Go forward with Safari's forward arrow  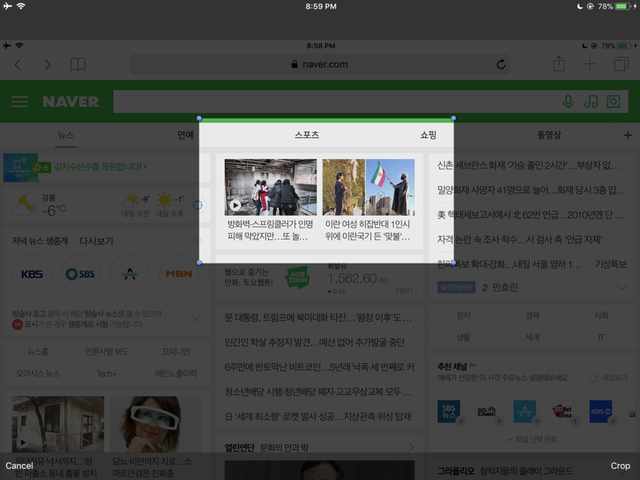[x=48, y=64]
